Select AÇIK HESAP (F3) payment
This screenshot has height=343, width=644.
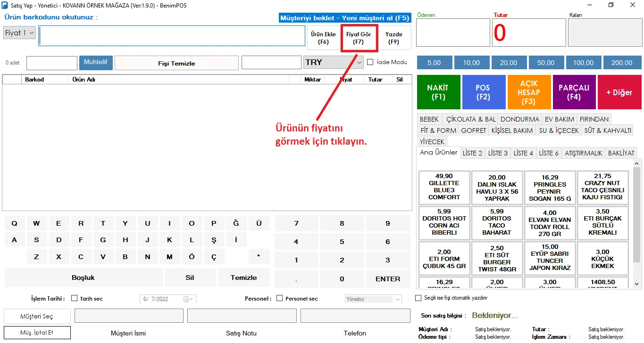pyautogui.click(x=528, y=92)
